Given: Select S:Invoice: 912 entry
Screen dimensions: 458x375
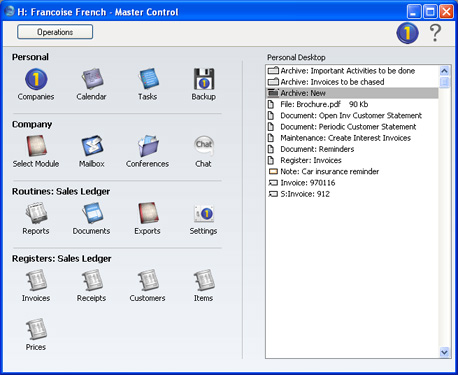Looking at the screenshot, I should pos(352,194).
